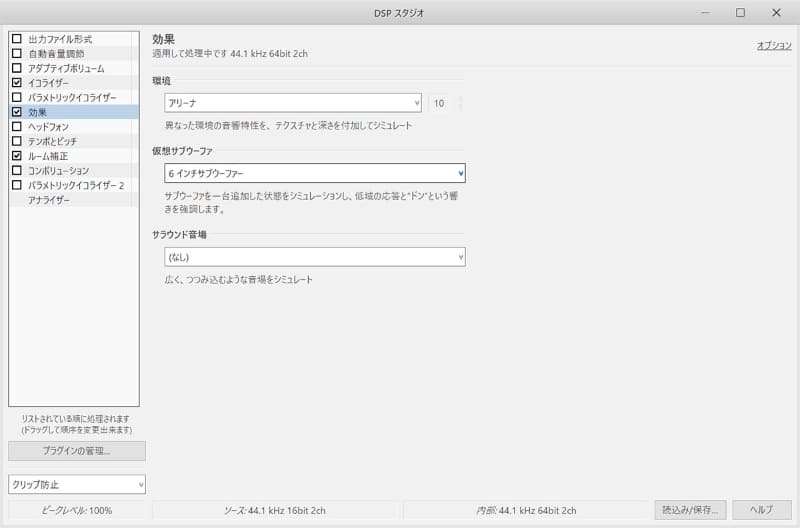Minimize the DSP スタジオ window
The width and height of the screenshot is (800, 528).
click(705, 12)
